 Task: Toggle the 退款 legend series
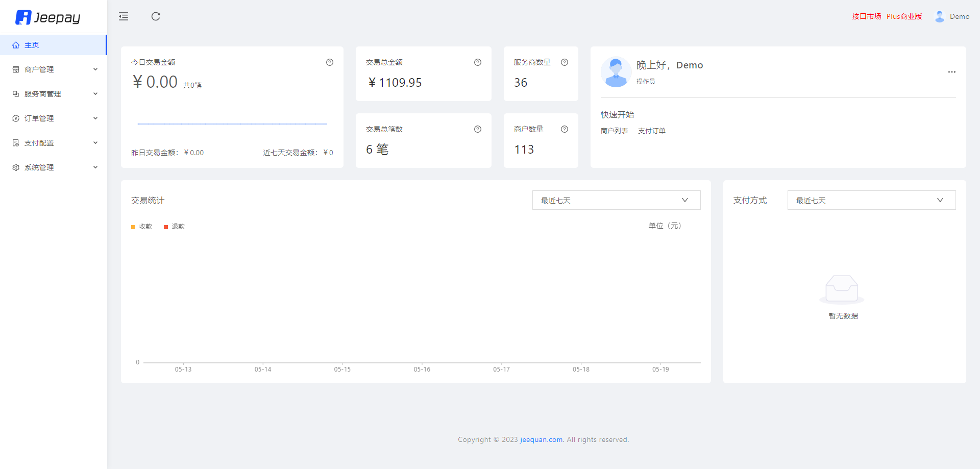point(174,227)
